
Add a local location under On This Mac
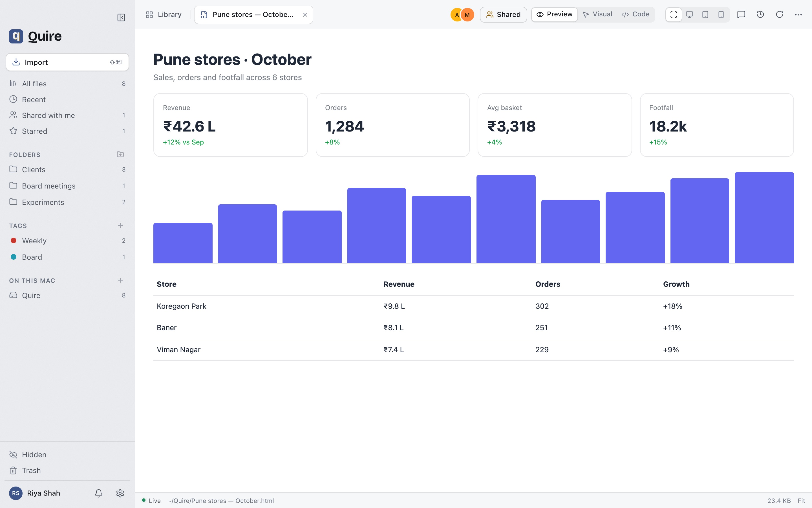(120, 280)
